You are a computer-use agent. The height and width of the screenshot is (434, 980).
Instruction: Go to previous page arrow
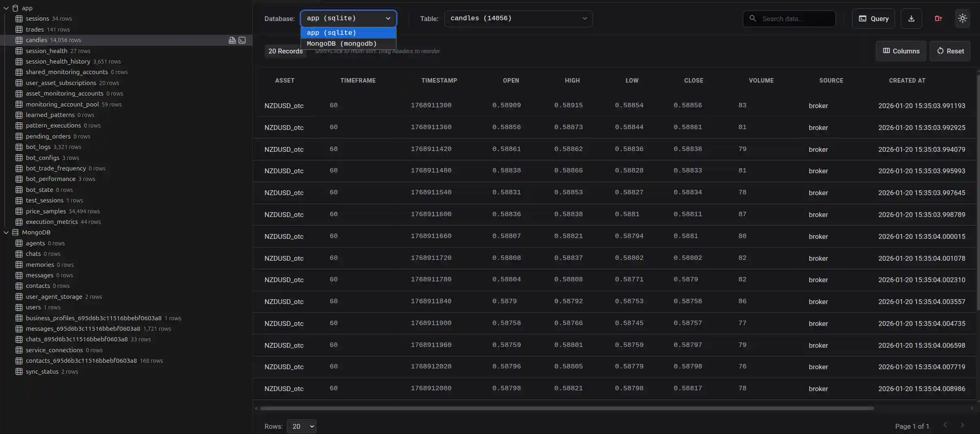pos(945,425)
